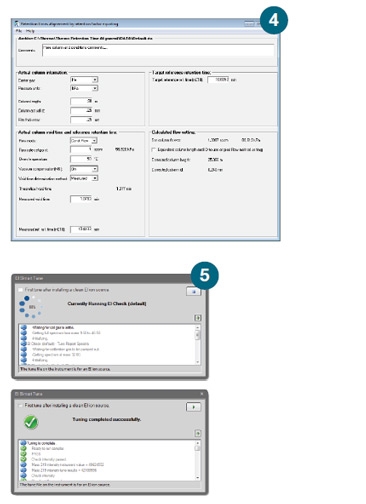Select the 'Check intensity passed' log row
The width and height of the screenshot is (366, 504).
pos(49,459)
